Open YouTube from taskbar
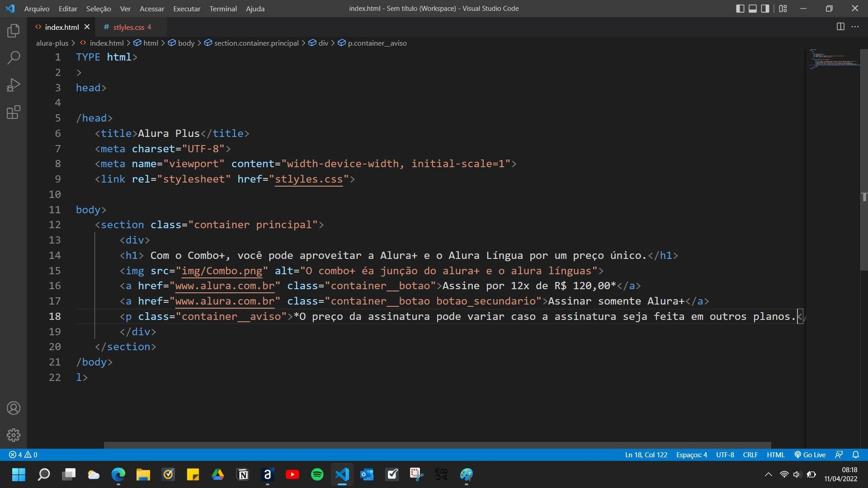This screenshot has width=868, height=488. point(292,474)
